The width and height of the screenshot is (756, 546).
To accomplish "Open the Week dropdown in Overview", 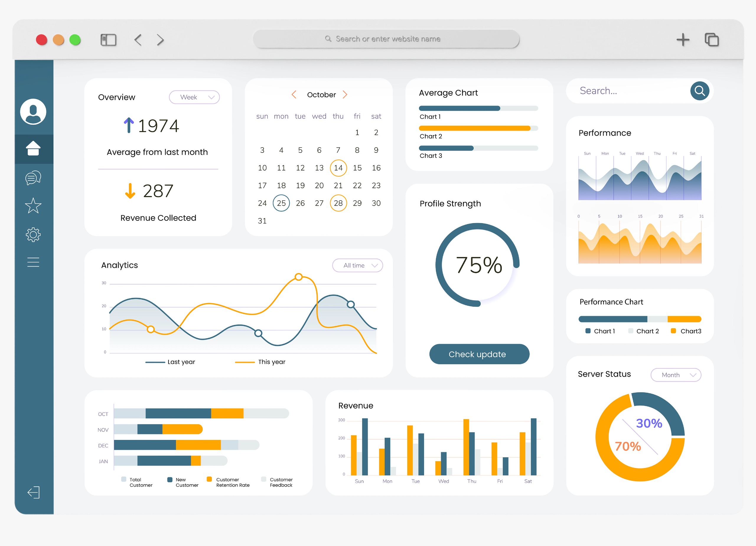I will tap(194, 97).
